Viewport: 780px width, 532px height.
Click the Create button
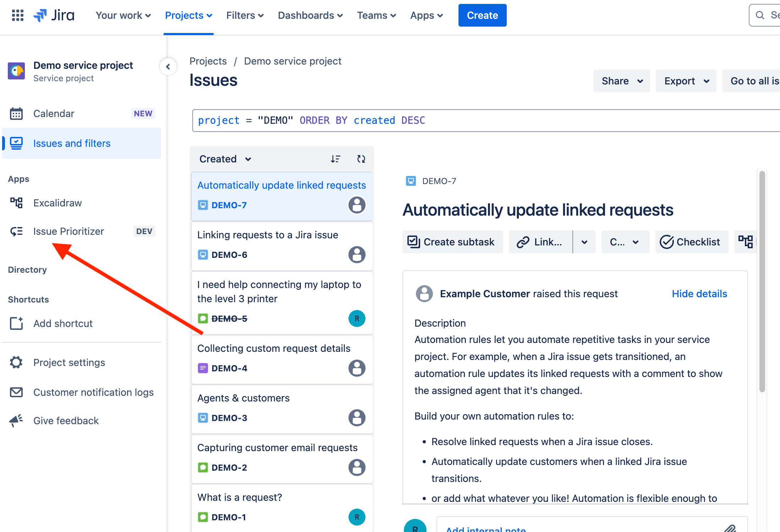(482, 15)
